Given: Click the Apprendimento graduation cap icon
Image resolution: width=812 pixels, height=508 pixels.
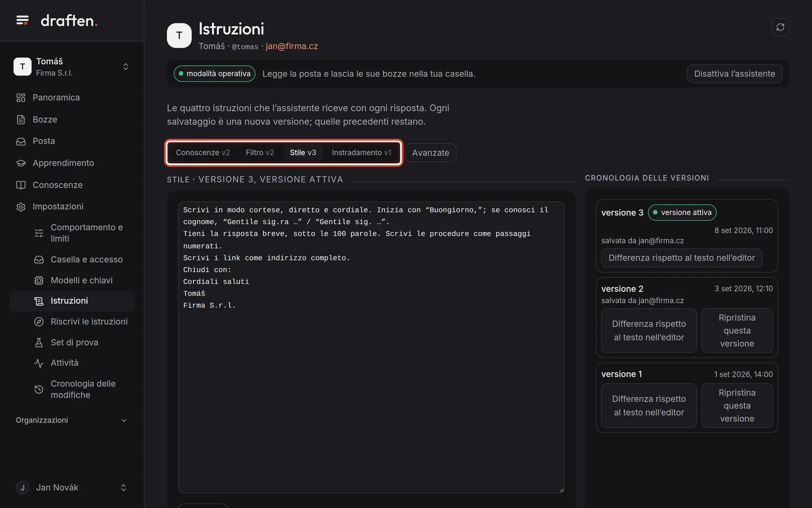Looking at the screenshot, I should click(x=21, y=163).
